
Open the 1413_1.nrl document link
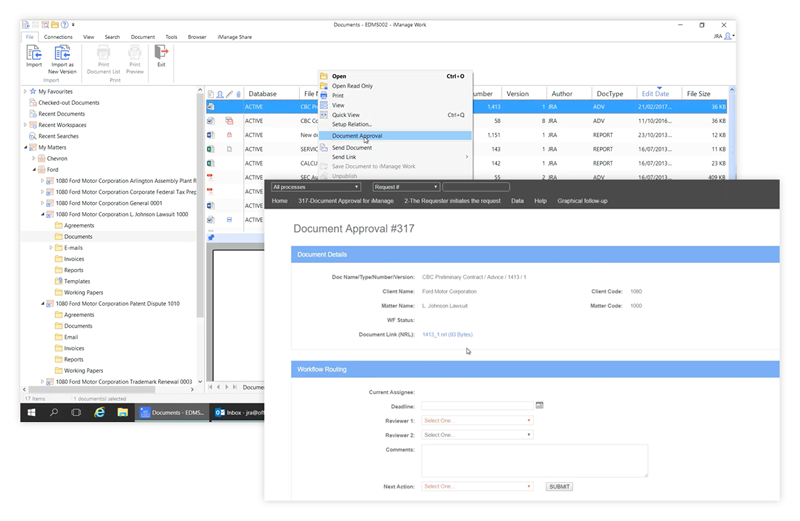pyautogui.click(x=447, y=335)
